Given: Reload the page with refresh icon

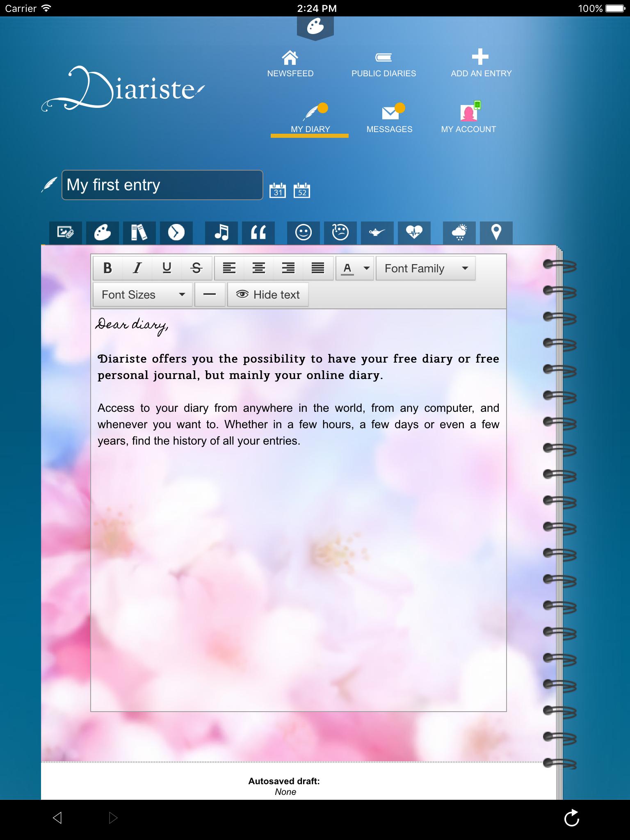Looking at the screenshot, I should click(572, 818).
